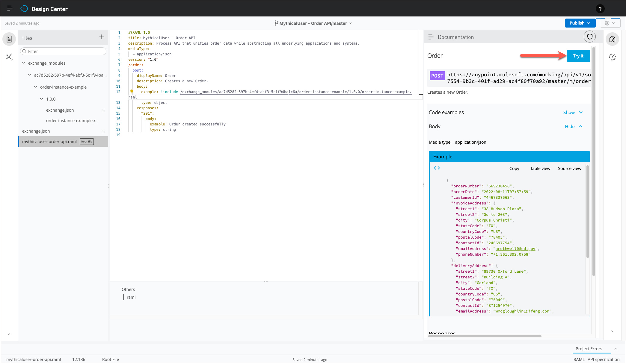Click cursor position 12:136 in status bar

pyautogui.click(x=79, y=360)
